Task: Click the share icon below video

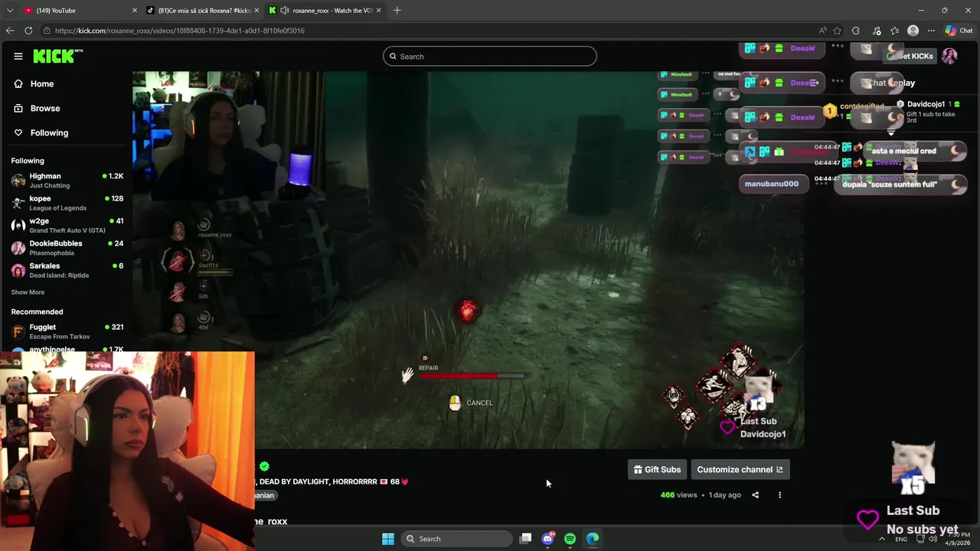Action: (x=755, y=495)
